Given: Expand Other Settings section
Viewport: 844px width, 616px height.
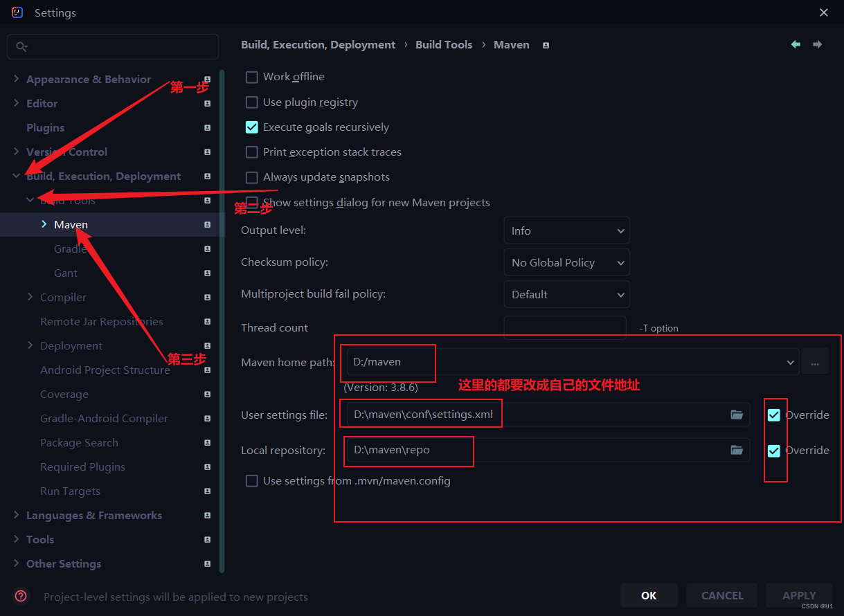Looking at the screenshot, I should click(17, 563).
